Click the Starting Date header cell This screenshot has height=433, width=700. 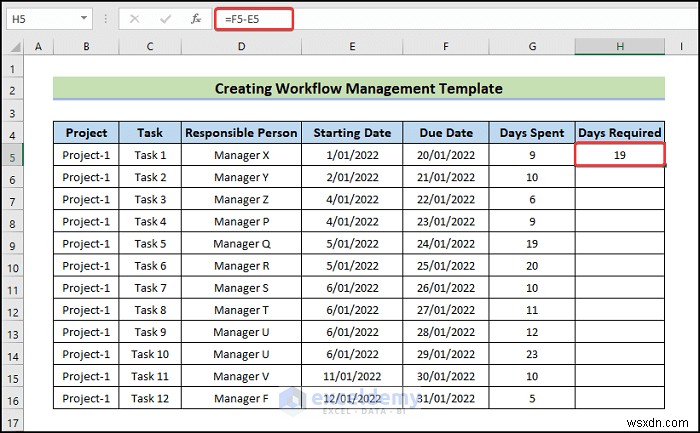coord(352,133)
